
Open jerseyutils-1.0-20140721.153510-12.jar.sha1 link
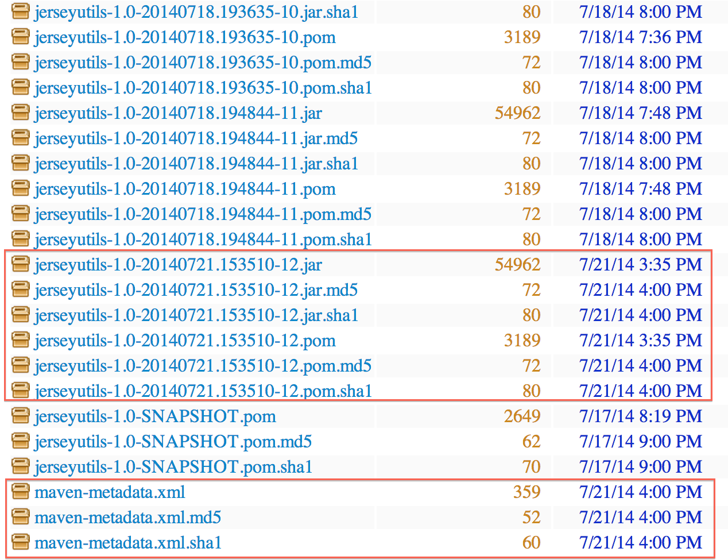coord(196,316)
